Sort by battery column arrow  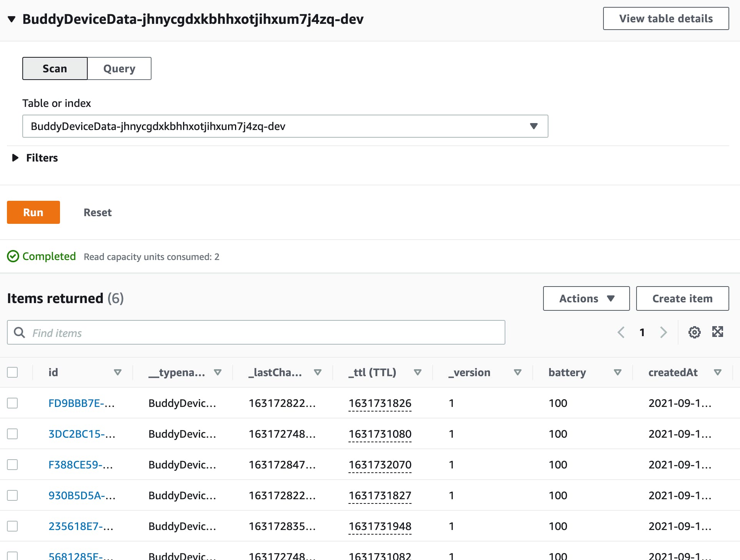[x=618, y=372]
